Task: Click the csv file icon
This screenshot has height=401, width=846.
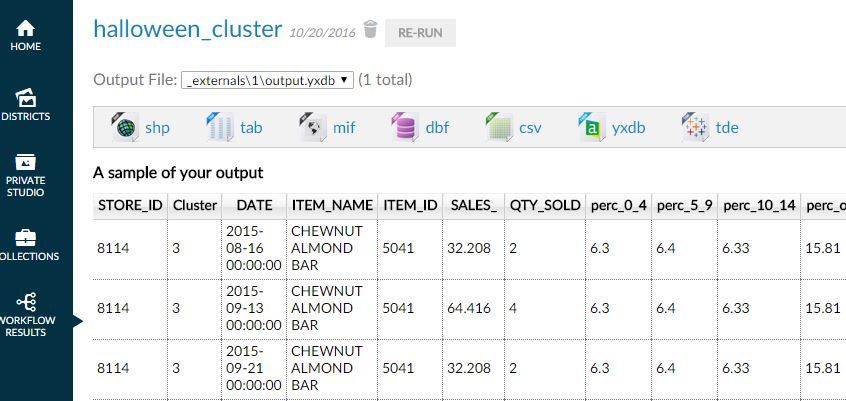Action: coord(499,127)
